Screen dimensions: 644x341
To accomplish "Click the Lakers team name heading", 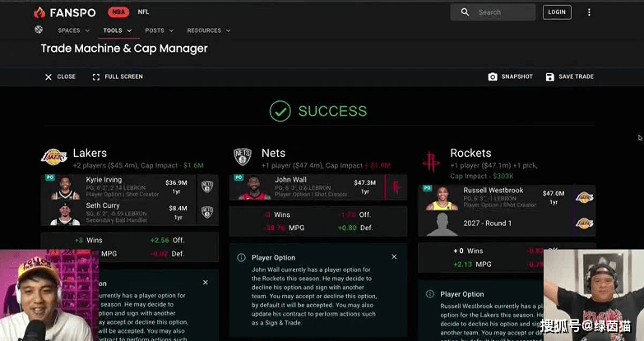I will (90, 153).
